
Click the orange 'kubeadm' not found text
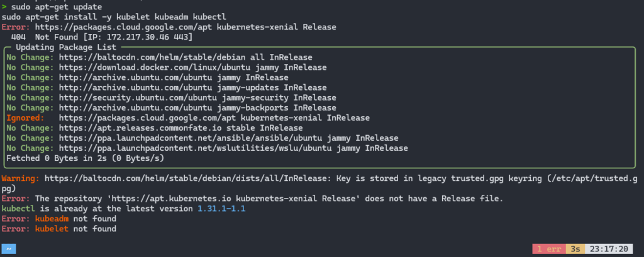click(52, 219)
